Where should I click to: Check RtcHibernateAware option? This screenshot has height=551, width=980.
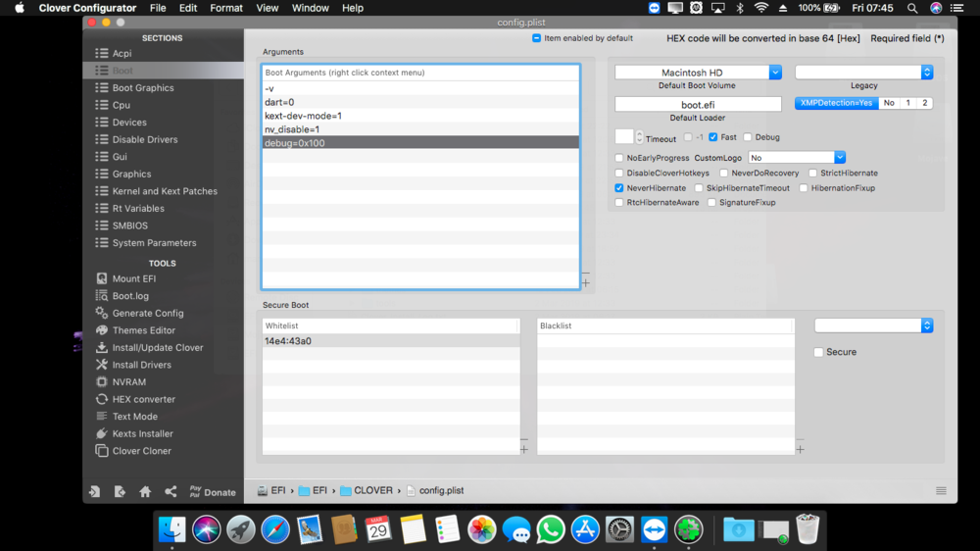619,203
